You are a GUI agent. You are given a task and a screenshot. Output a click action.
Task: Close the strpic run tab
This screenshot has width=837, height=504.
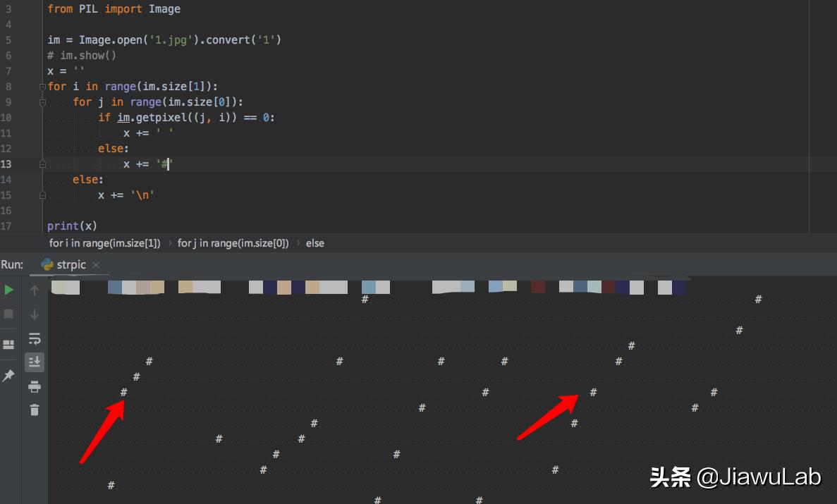pos(95,264)
